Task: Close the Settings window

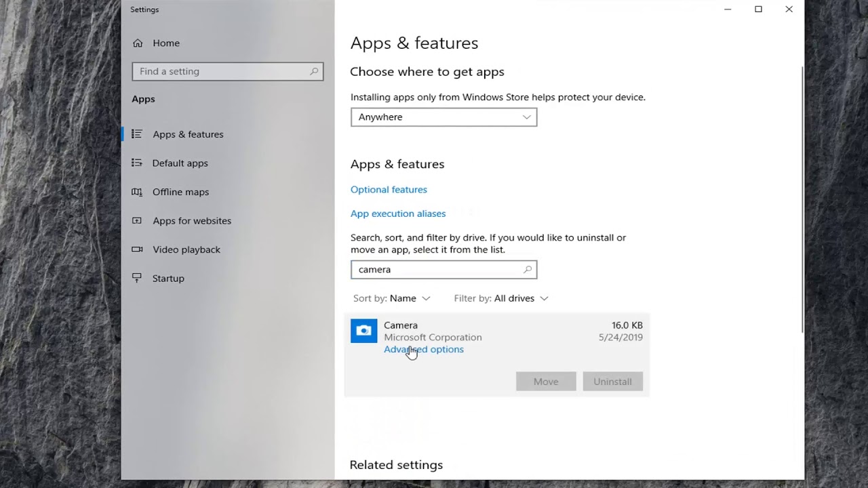Action: pos(789,9)
